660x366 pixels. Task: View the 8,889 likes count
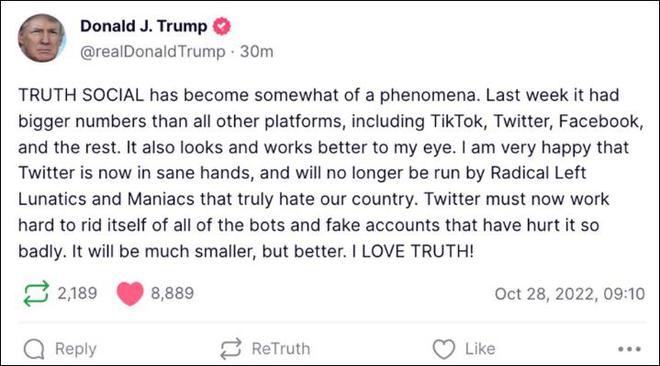coord(173,293)
